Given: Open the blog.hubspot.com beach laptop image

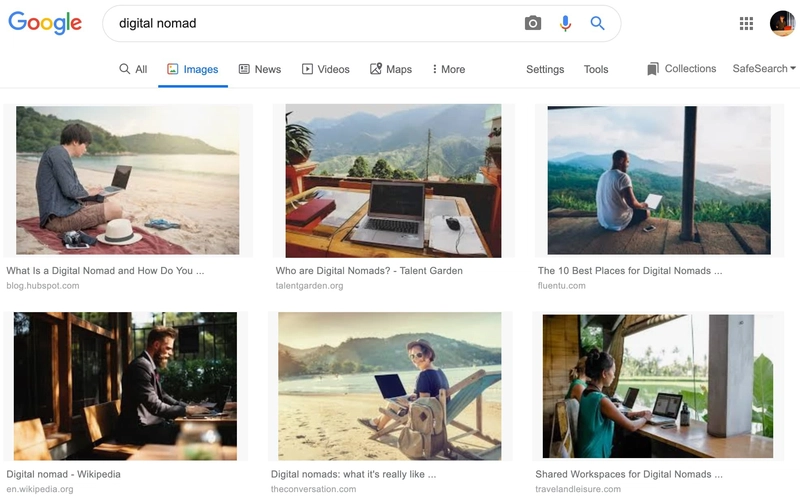Looking at the screenshot, I should pyautogui.click(x=127, y=181).
